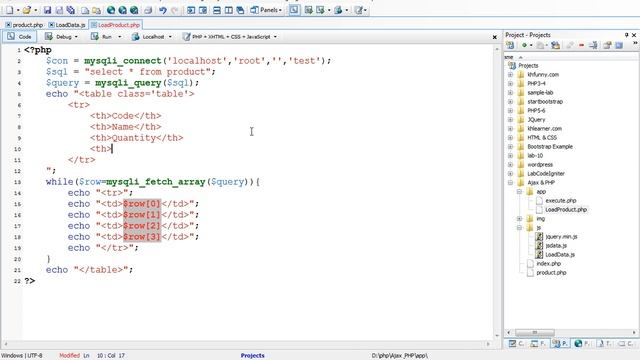Click the red remove icon in Project toolbar
This screenshot has height=360, width=640.
(x=581, y=45)
